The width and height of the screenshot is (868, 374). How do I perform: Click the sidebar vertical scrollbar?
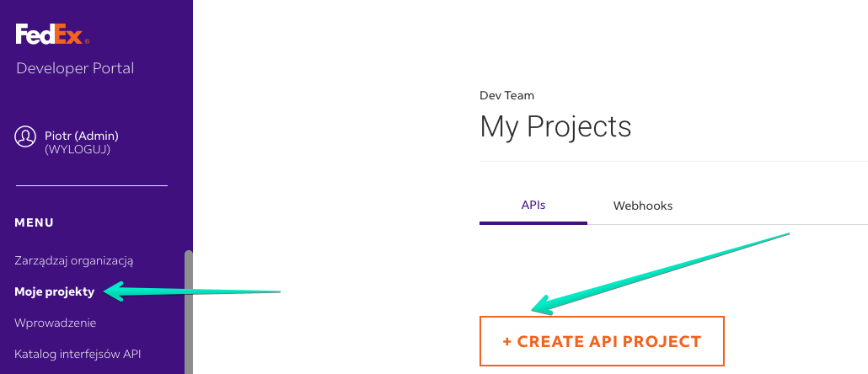click(189, 312)
